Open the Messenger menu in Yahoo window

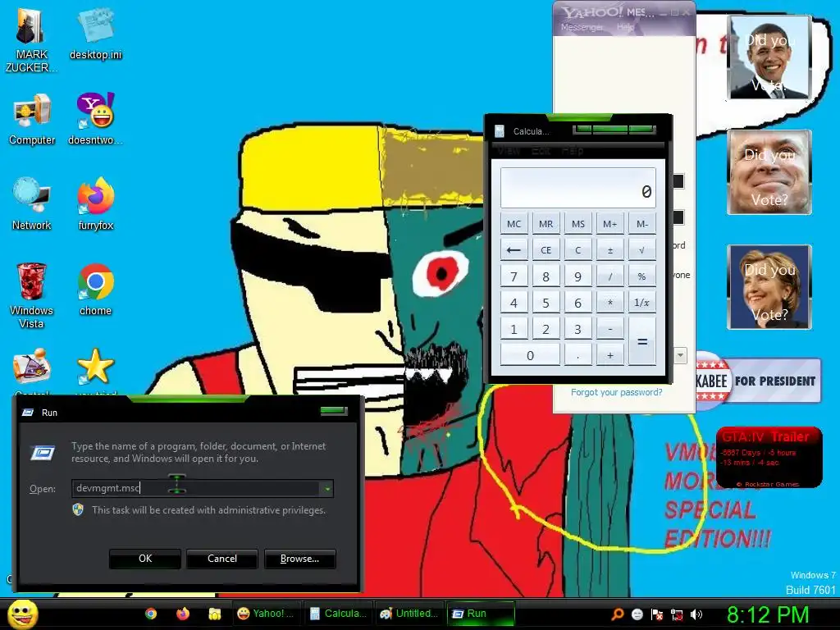pos(582,27)
